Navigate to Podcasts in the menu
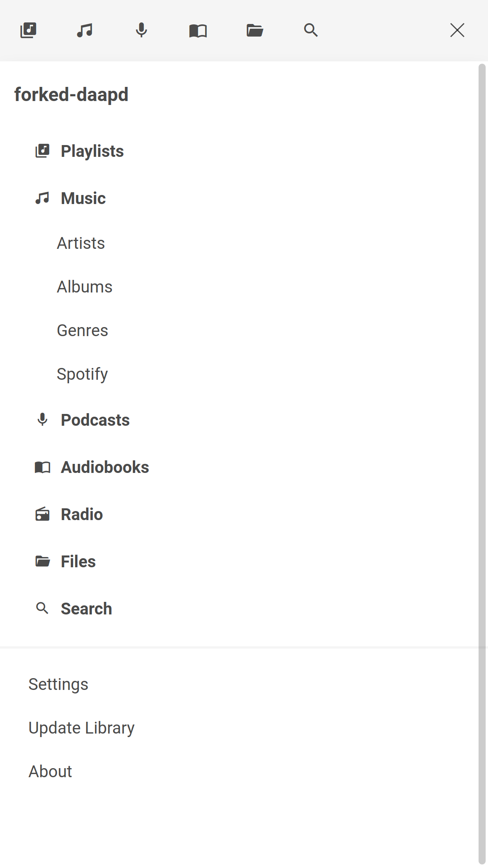 (95, 420)
